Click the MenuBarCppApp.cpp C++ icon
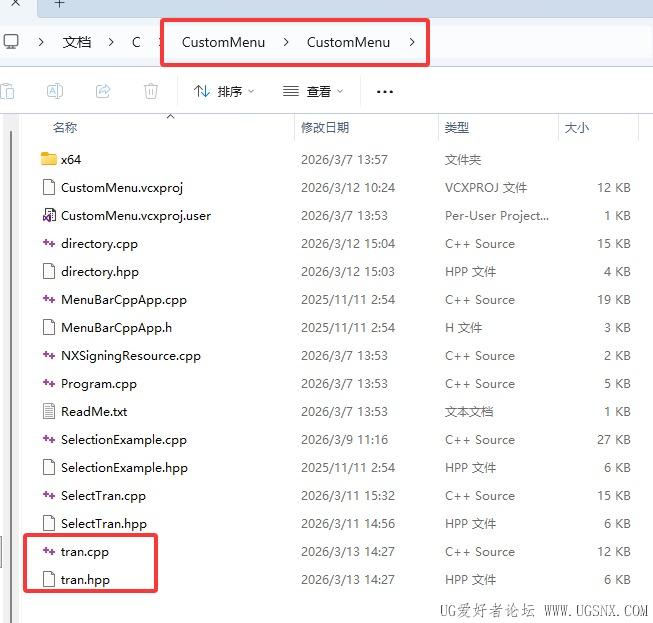 pyautogui.click(x=49, y=299)
